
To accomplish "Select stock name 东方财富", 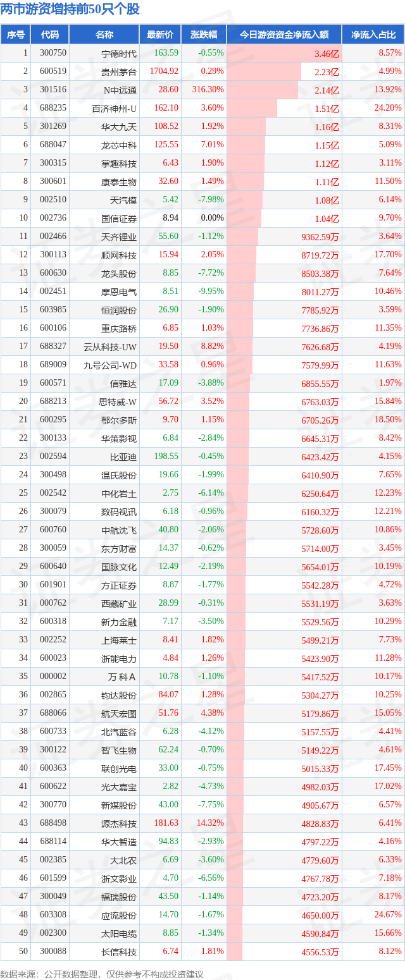I will click(x=119, y=549).
